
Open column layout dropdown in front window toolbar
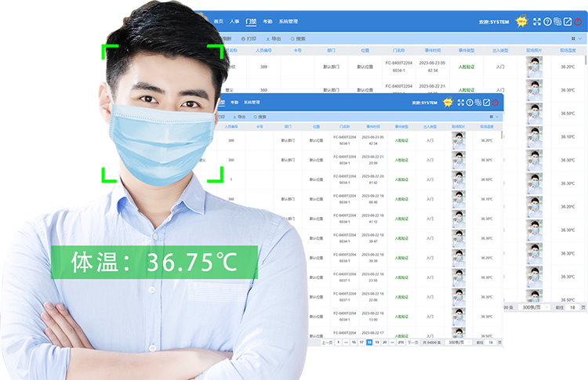493,117
